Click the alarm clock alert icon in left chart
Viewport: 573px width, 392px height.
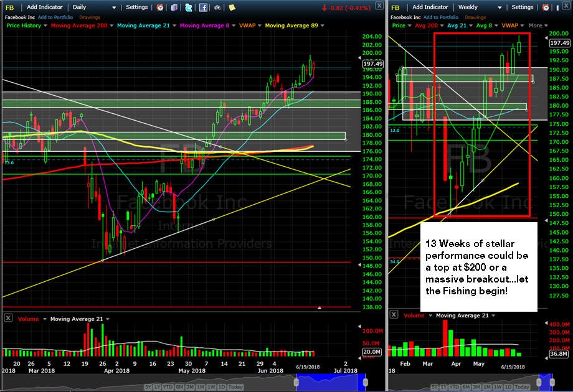(159, 7)
